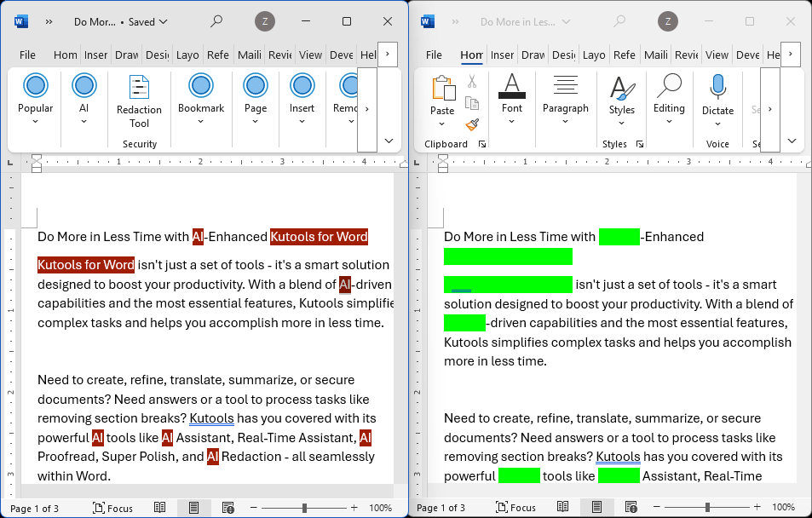Open File tab in left window
812x518 pixels.
pos(27,55)
